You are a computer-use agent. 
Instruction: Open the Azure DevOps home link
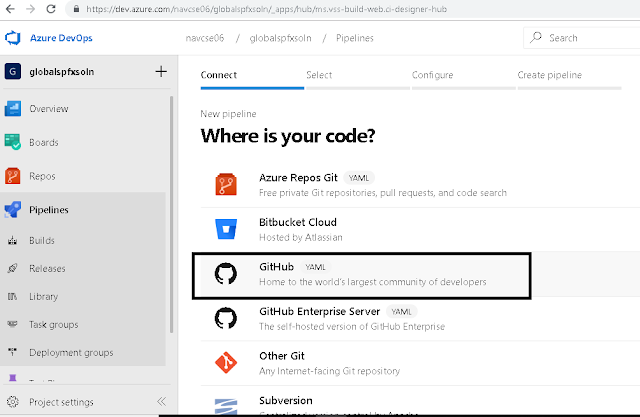point(61,38)
